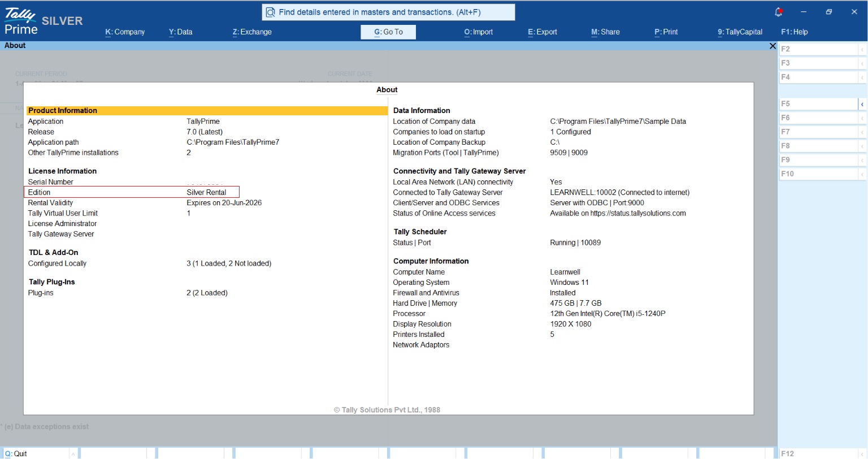Open the P: Print menu
Image resolution: width=868 pixels, height=459 pixels.
666,32
